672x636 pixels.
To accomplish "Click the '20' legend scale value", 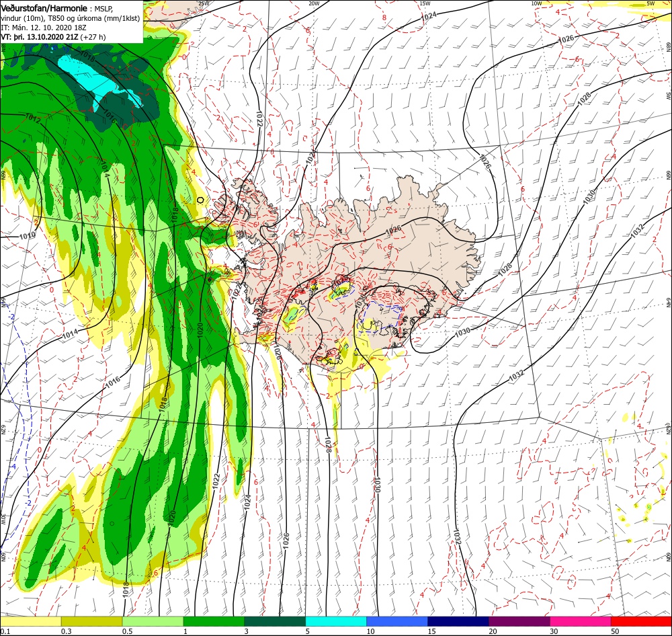I will tap(493, 631).
